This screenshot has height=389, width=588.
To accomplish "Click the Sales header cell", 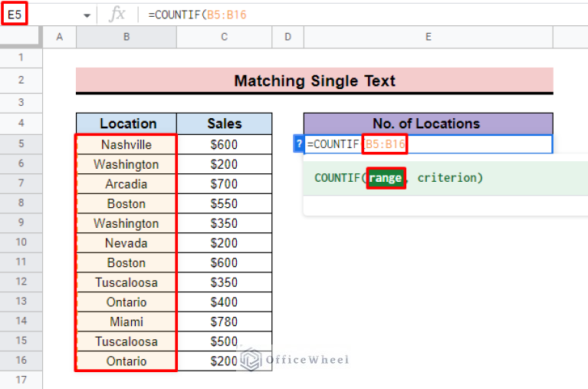I will point(224,124).
